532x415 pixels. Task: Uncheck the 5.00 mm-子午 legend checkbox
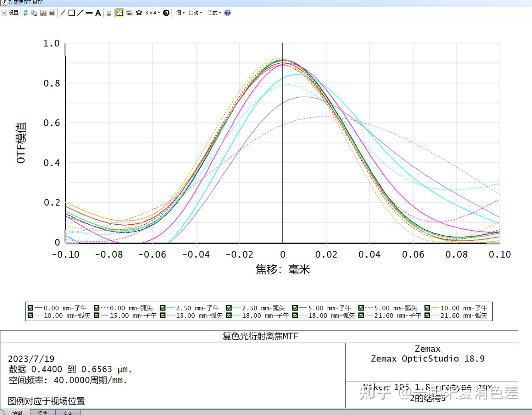[x=295, y=308]
